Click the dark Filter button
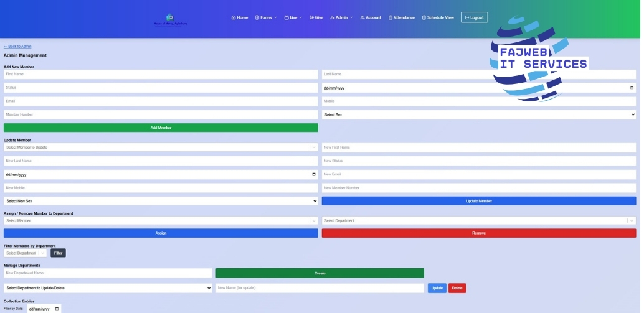This screenshot has width=644, height=313. point(59,253)
